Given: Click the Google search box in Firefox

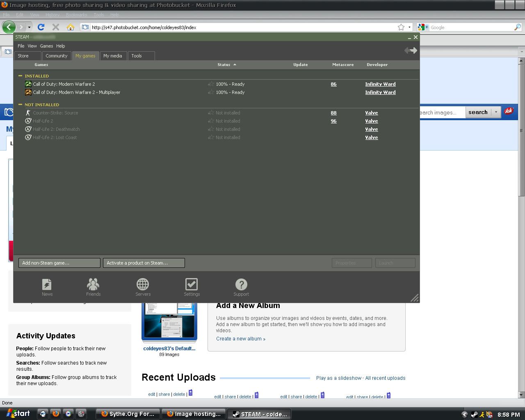Looking at the screenshot, I should coord(472,27).
